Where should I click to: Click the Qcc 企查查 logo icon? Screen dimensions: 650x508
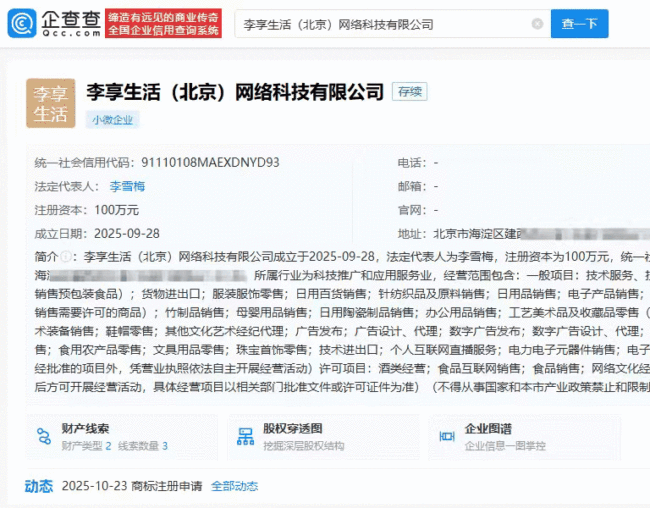(22, 23)
